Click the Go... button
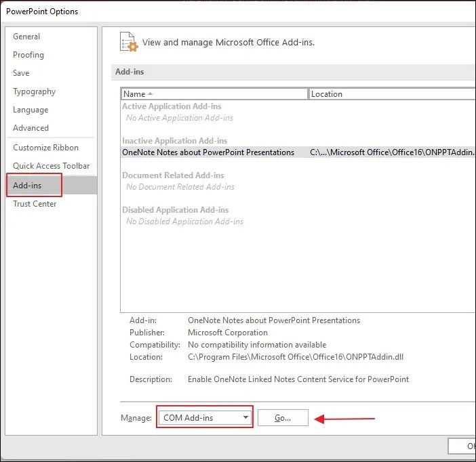Image resolution: width=476 pixels, height=462 pixels. coord(283,418)
